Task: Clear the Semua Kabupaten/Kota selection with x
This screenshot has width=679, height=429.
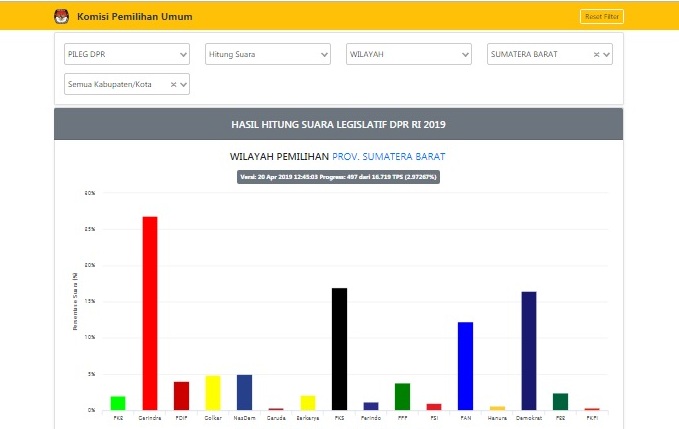Action: (173, 85)
